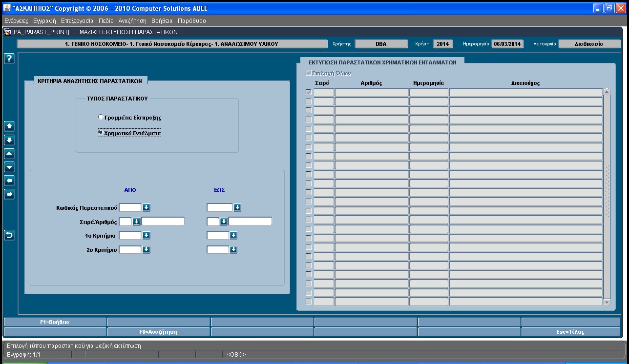Open the Αναζήτηση menu
The image size is (629, 364).
click(x=132, y=21)
